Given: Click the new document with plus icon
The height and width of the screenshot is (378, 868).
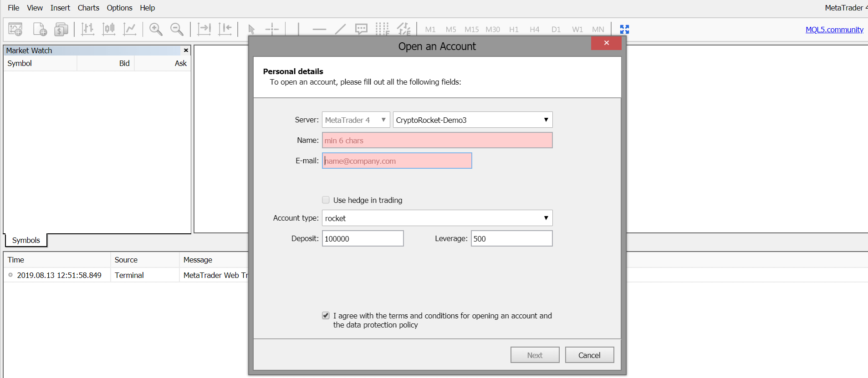Looking at the screenshot, I should (x=40, y=29).
